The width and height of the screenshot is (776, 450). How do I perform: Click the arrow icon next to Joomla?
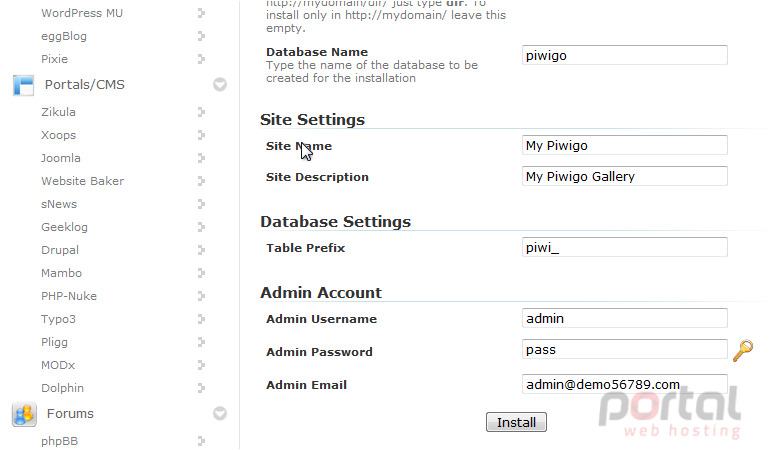201,158
